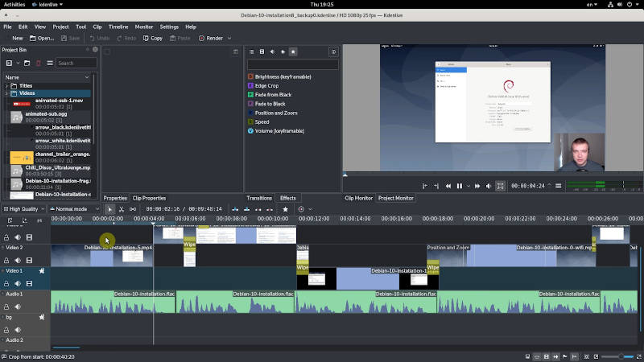
Task: Expand the Titles folder in Project Bin
Action: click(x=6, y=86)
